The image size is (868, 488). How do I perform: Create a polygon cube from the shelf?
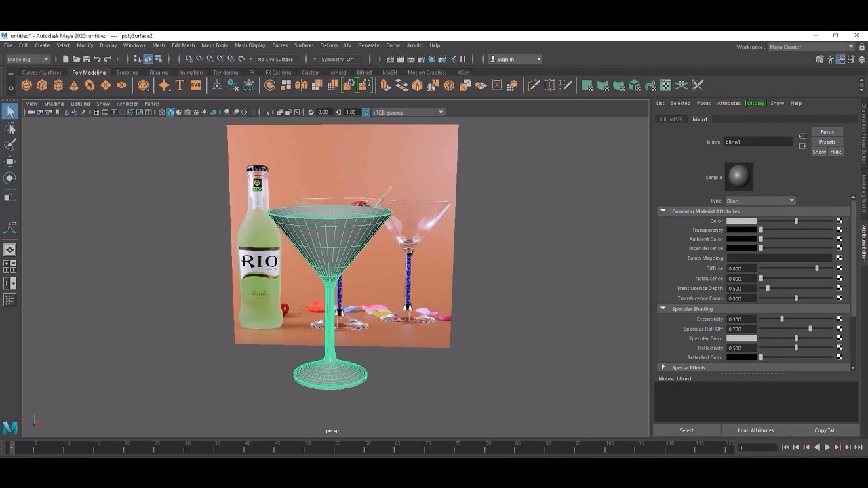[x=42, y=85]
